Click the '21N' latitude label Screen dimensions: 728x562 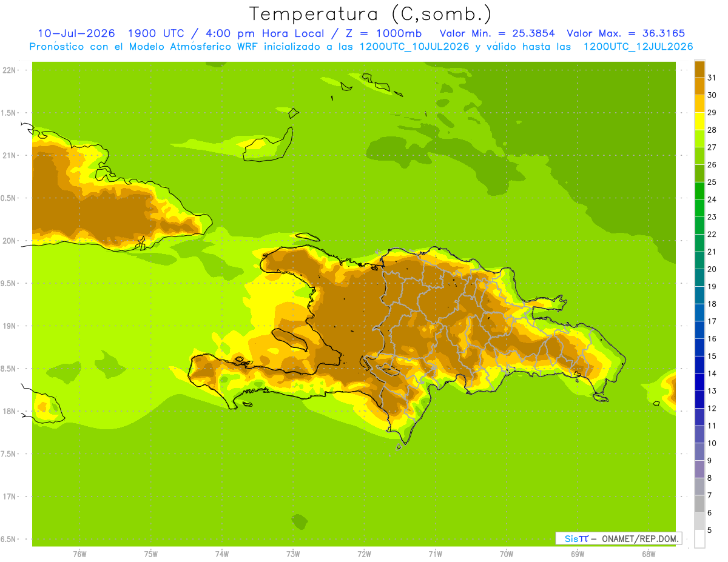coord(8,155)
